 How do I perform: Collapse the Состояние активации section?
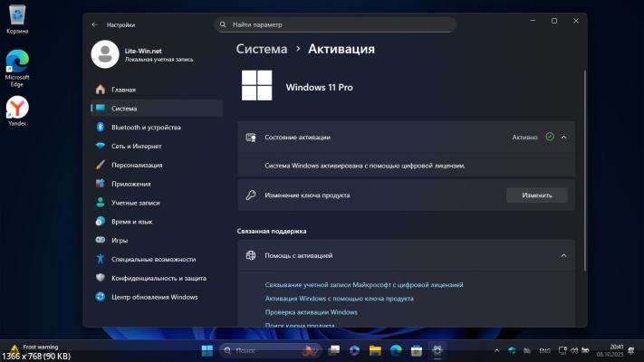[563, 137]
